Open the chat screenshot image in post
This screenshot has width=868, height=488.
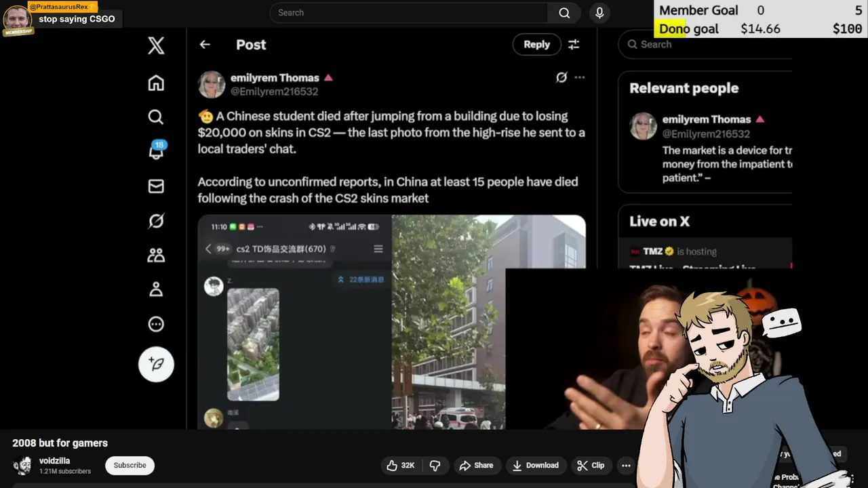pyautogui.click(x=294, y=322)
